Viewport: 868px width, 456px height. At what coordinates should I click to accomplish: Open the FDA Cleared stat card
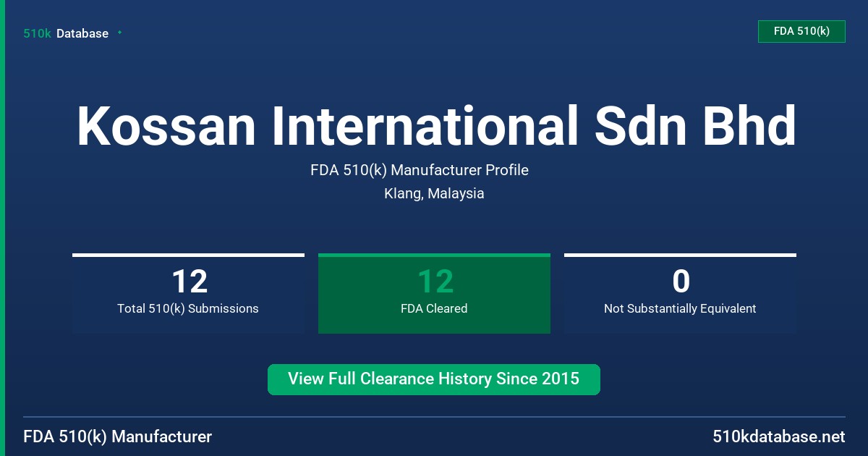point(434,293)
